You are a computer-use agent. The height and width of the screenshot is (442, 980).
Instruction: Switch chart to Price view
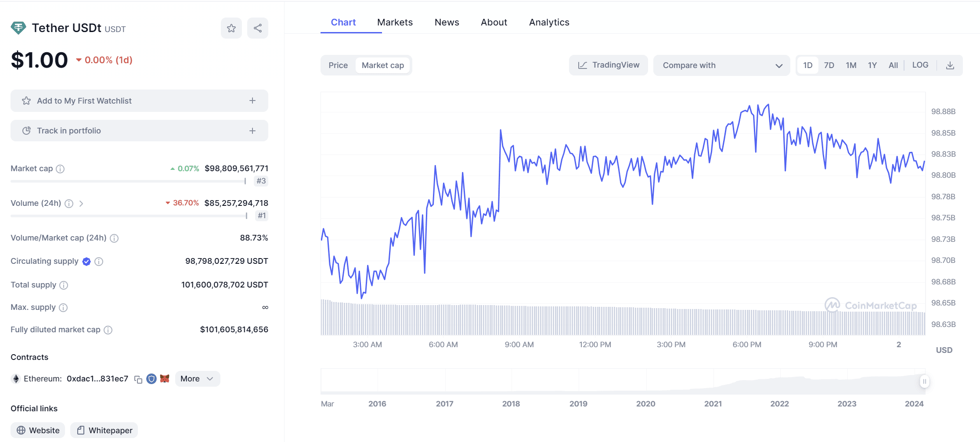click(338, 65)
